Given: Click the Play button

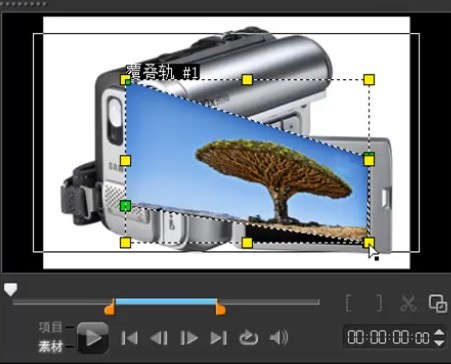Looking at the screenshot, I should coord(93,338).
